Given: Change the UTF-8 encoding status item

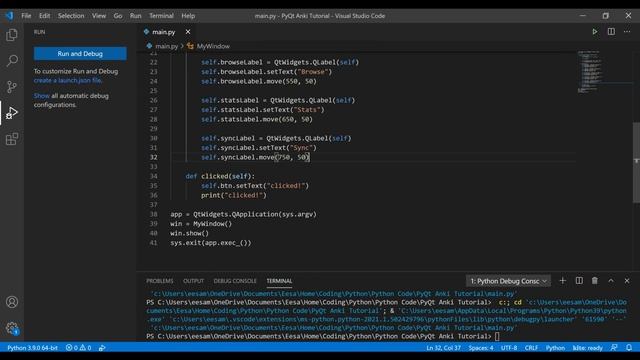Looking at the screenshot, I should (x=509, y=348).
